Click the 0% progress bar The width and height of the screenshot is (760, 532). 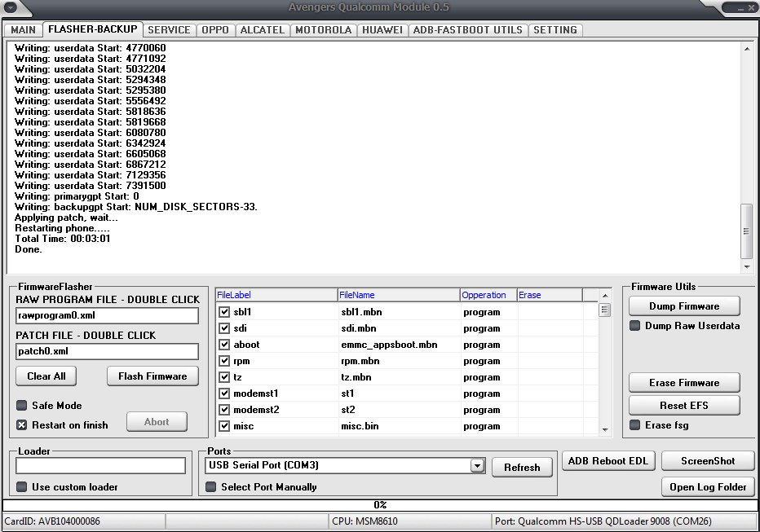tap(379, 505)
